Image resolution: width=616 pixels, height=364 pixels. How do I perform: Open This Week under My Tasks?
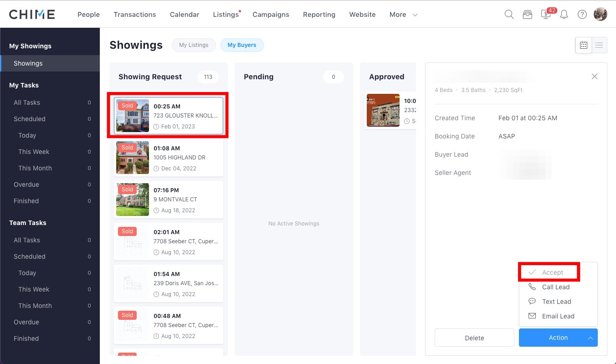click(34, 152)
